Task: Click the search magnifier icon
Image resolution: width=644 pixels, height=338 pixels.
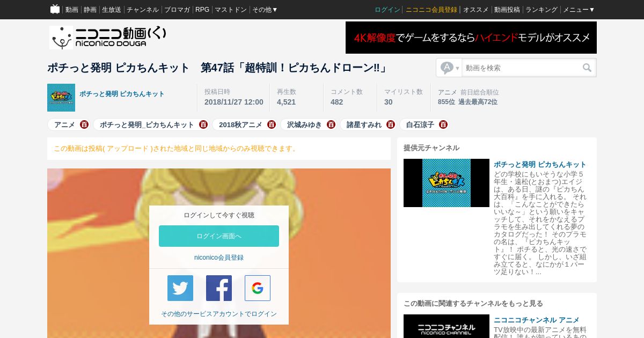Action: pos(587,68)
